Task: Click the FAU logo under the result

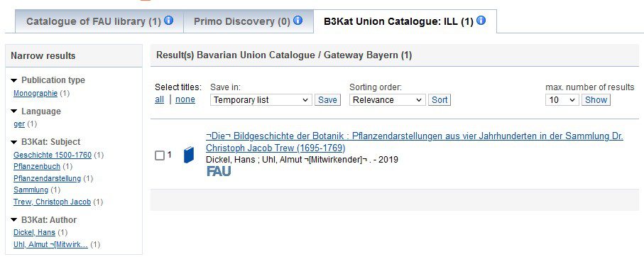Action: [219, 171]
